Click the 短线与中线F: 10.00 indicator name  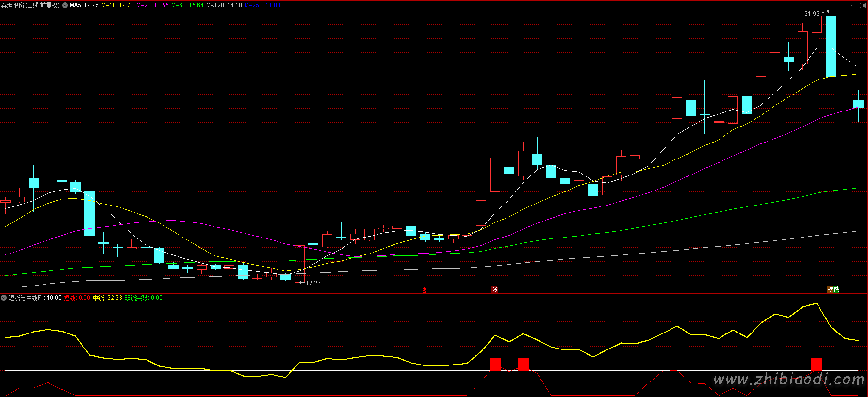(x=35, y=298)
